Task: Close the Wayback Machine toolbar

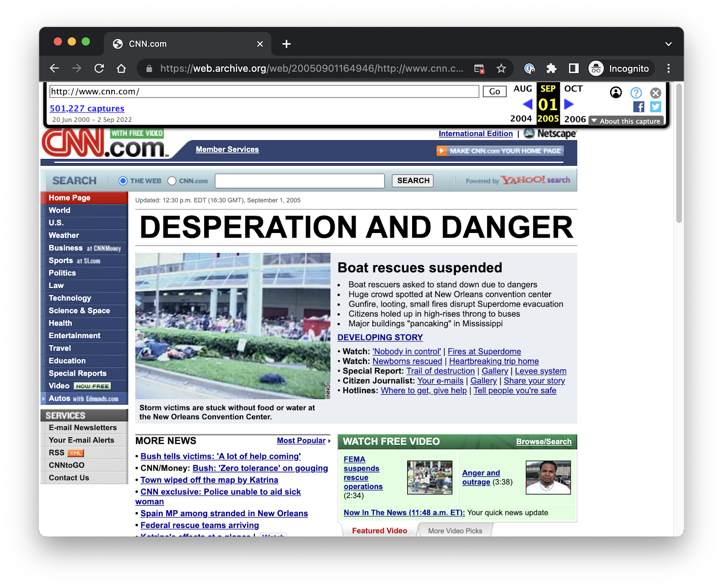Action: [655, 93]
